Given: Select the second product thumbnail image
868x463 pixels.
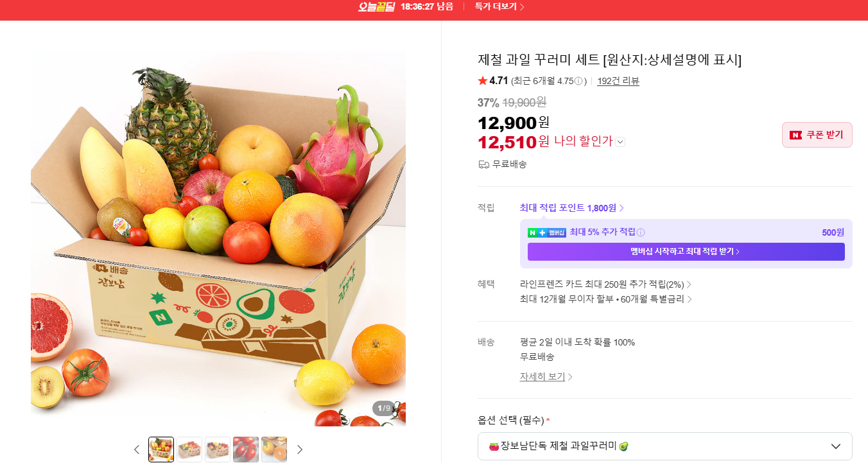Looking at the screenshot, I should coord(189,450).
